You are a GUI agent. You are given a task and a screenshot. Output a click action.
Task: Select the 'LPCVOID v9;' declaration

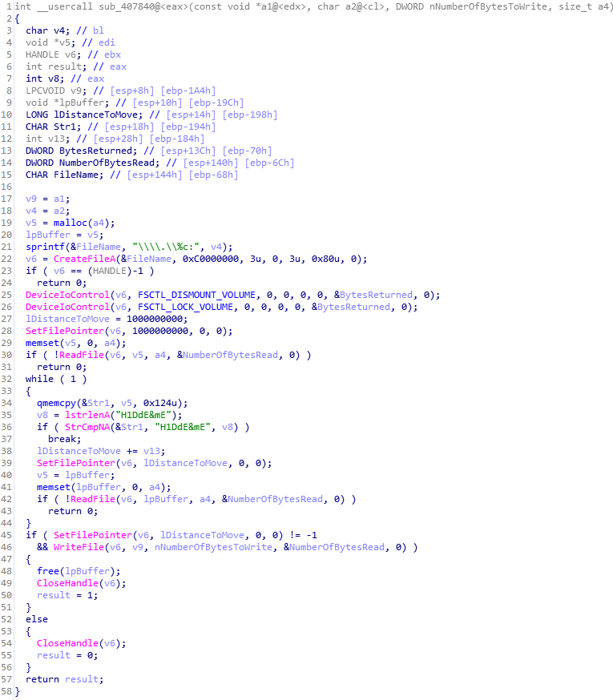tap(56, 91)
